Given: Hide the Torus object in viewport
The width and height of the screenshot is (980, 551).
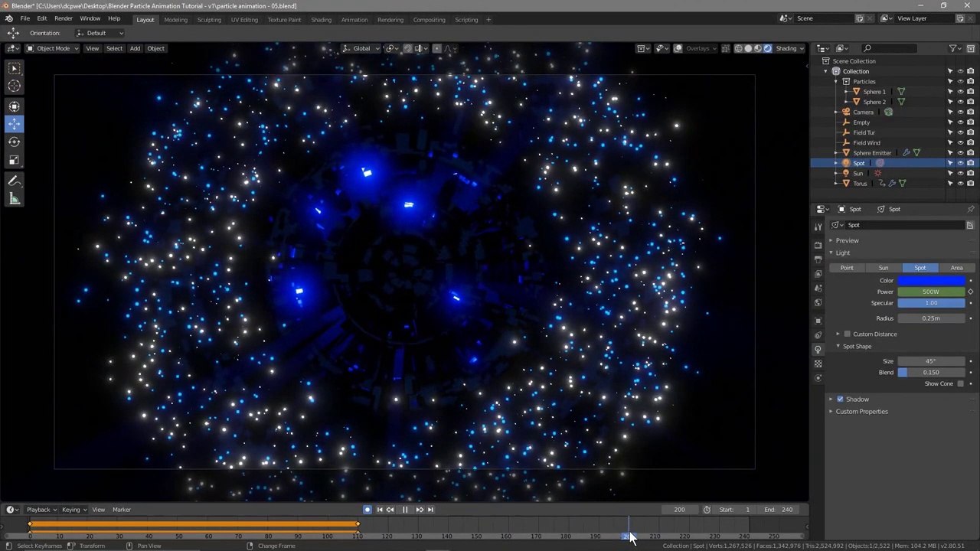Looking at the screenshot, I should 960,184.
